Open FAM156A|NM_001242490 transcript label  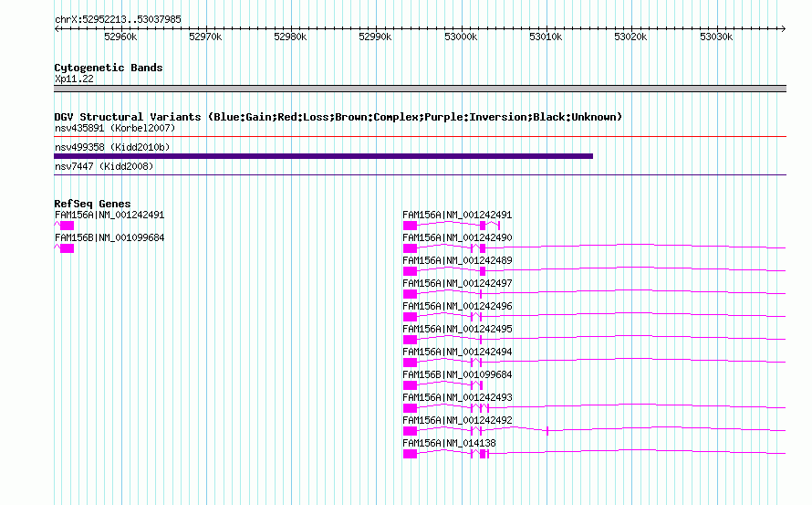coord(457,237)
